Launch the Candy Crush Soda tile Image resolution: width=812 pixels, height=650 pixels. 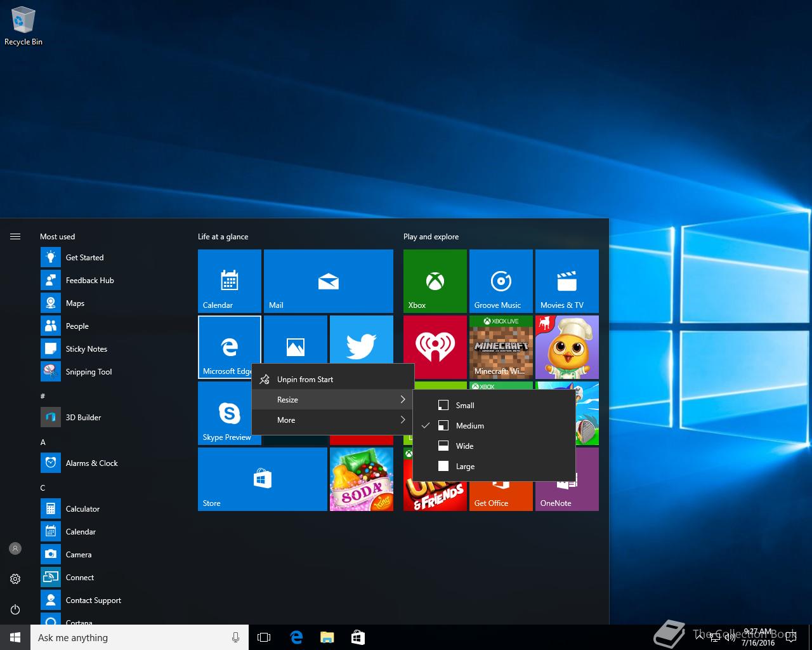click(362, 479)
